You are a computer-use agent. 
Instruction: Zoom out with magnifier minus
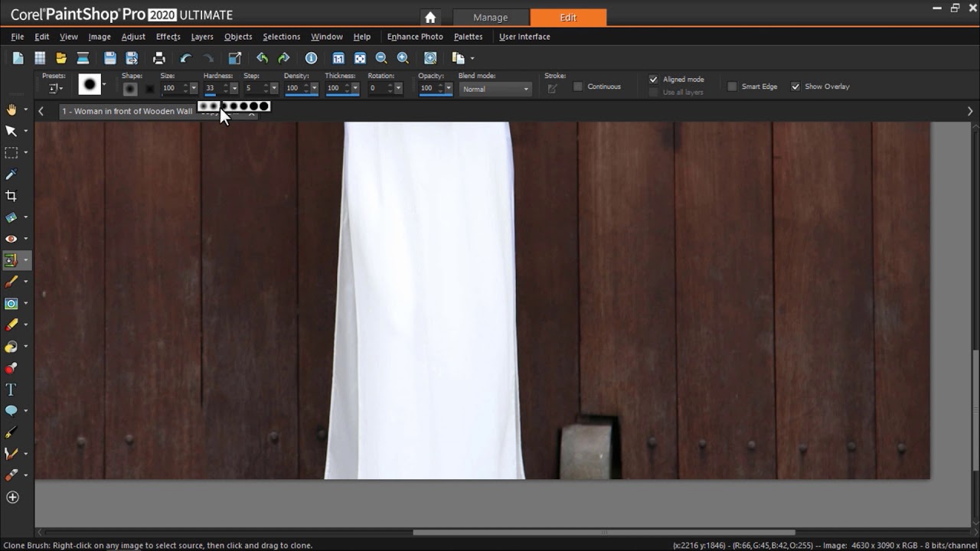[381, 58]
